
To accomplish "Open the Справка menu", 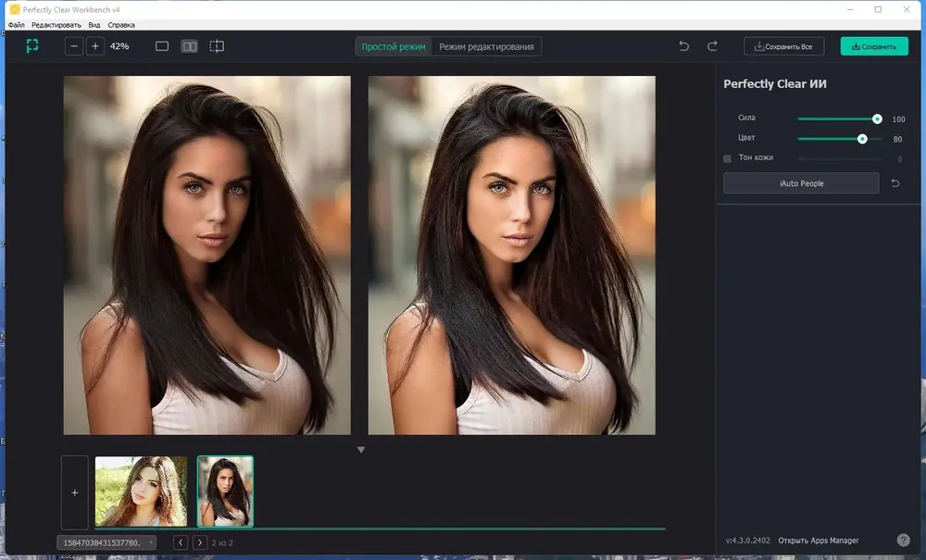I will tap(121, 25).
